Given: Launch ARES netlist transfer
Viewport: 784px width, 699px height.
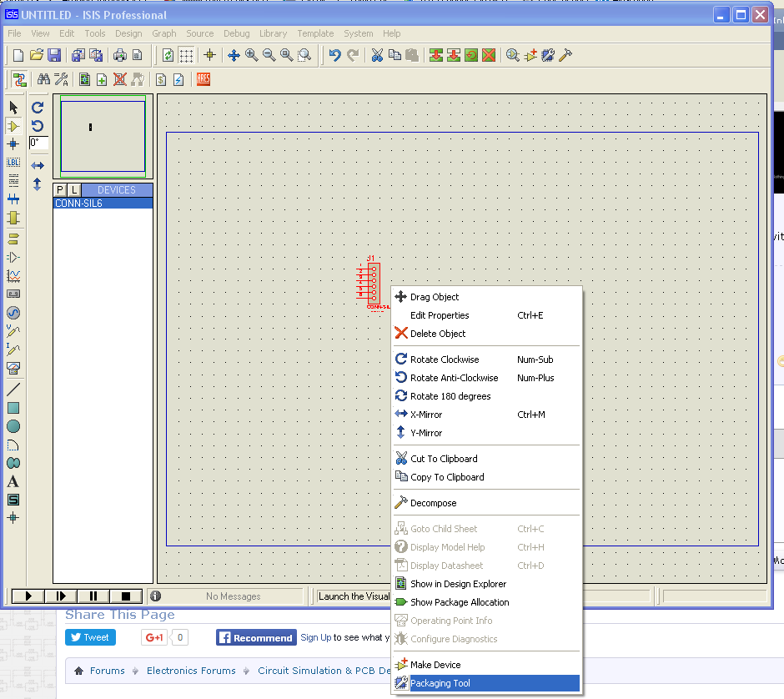Looking at the screenshot, I should pyautogui.click(x=203, y=79).
